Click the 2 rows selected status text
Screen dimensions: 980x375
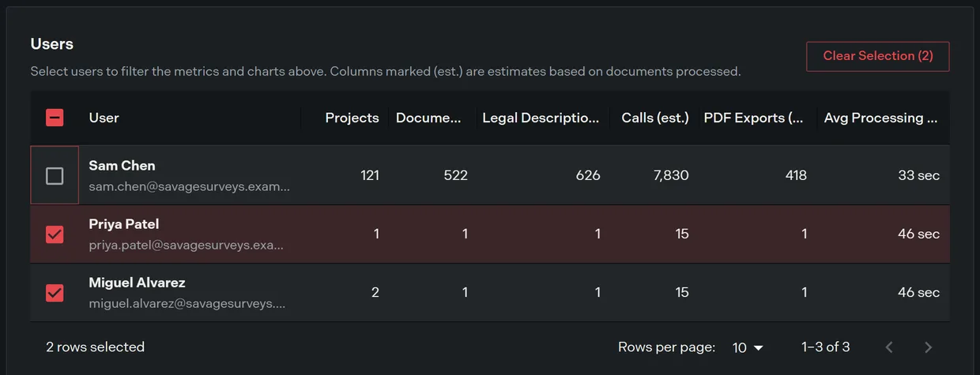(95, 347)
